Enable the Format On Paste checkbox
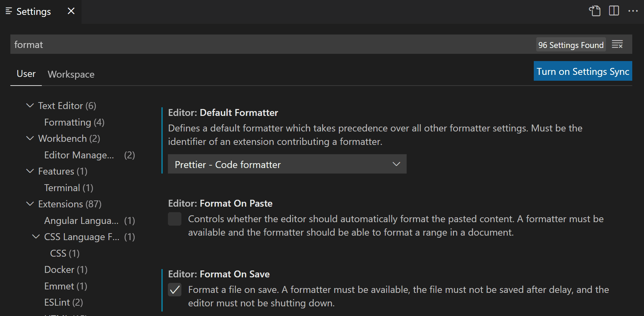 tap(175, 219)
